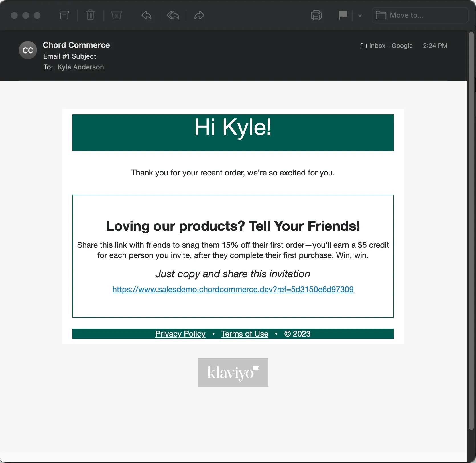Open the salesdemo.chordcommerce.dev referral link
Viewport: 476px width, 463px height.
[233, 290]
